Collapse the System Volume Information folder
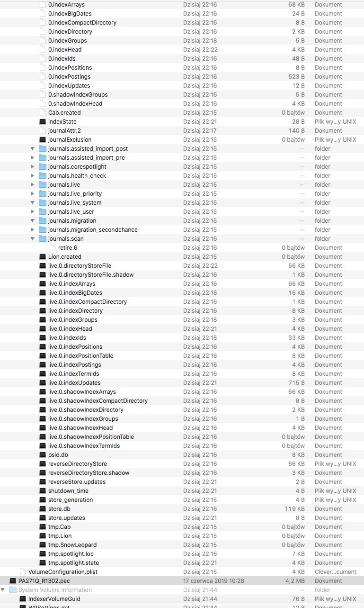The width and height of the screenshot is (364, 608). [3, 590]
